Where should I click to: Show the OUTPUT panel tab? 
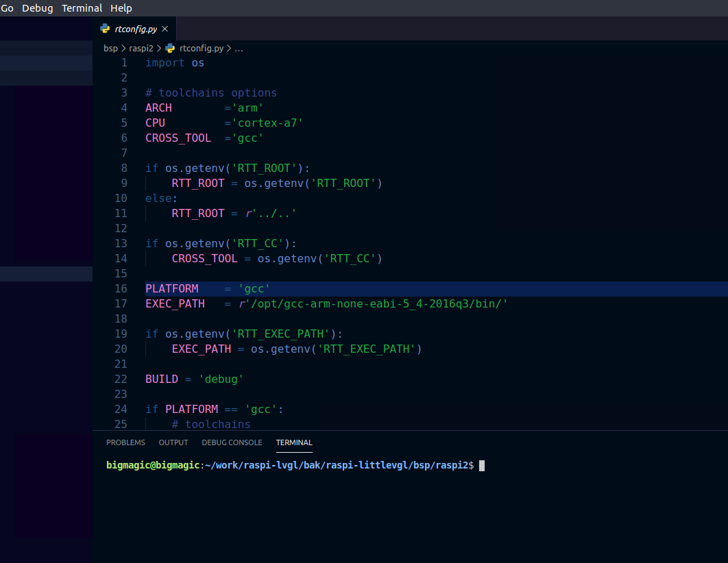tap(173, 443)
